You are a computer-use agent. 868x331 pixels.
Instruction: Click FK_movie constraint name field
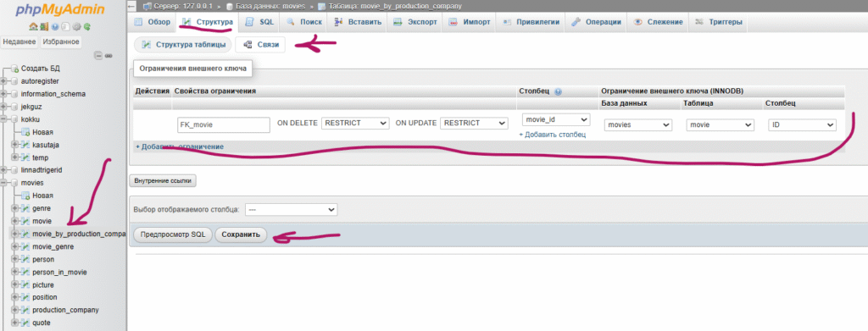(x=223, y=125)
